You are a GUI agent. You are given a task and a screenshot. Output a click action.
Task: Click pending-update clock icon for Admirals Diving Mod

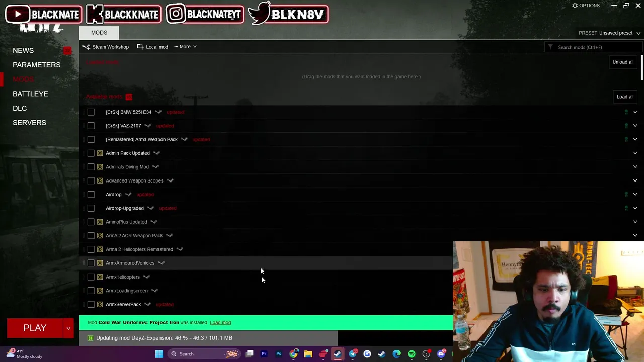point(100,167)
